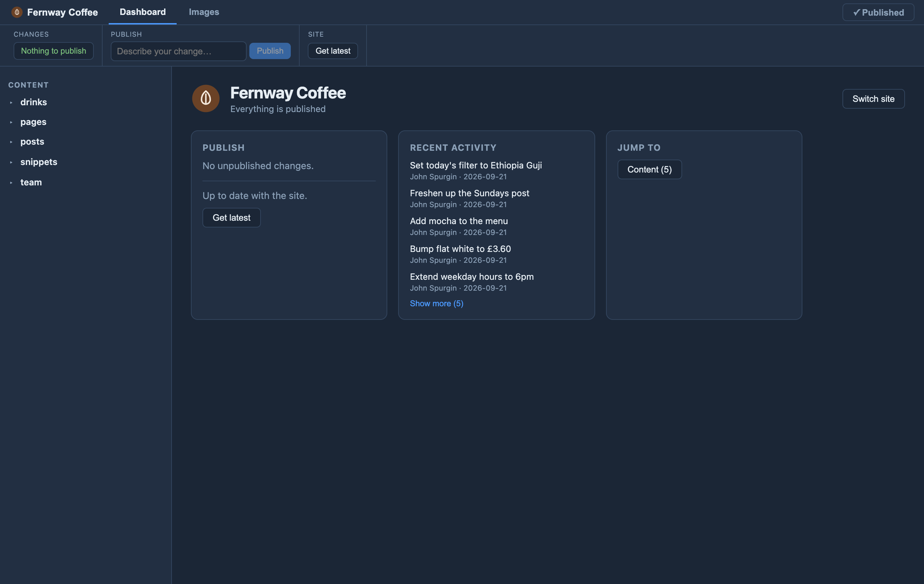Click activity 'Freshen up the Sundays post'

click(x=469, y=193)
